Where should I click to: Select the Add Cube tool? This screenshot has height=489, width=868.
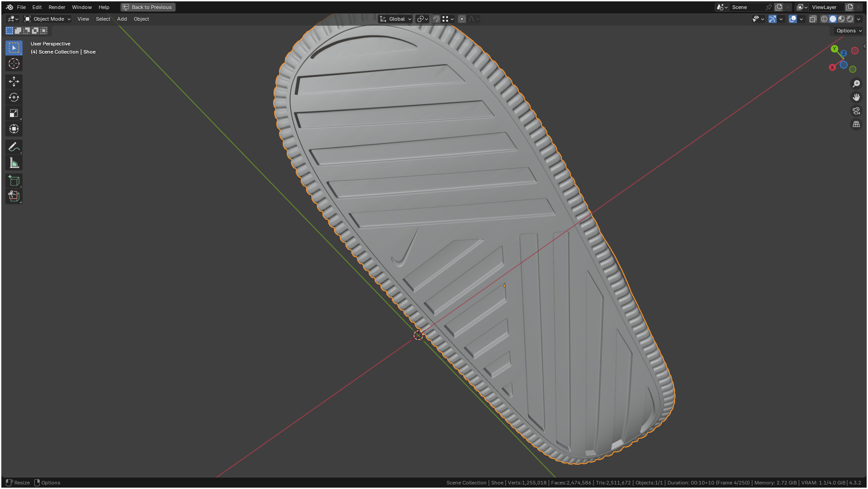14,181
